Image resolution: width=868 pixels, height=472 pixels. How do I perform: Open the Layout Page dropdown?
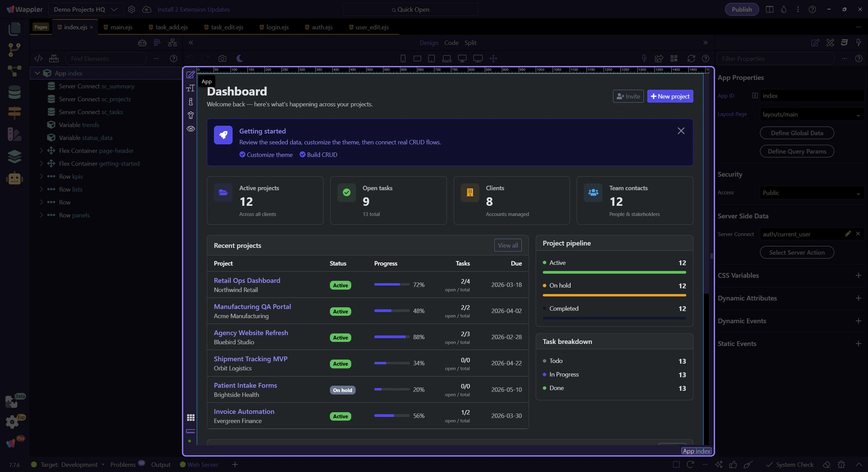pos(811,115)
